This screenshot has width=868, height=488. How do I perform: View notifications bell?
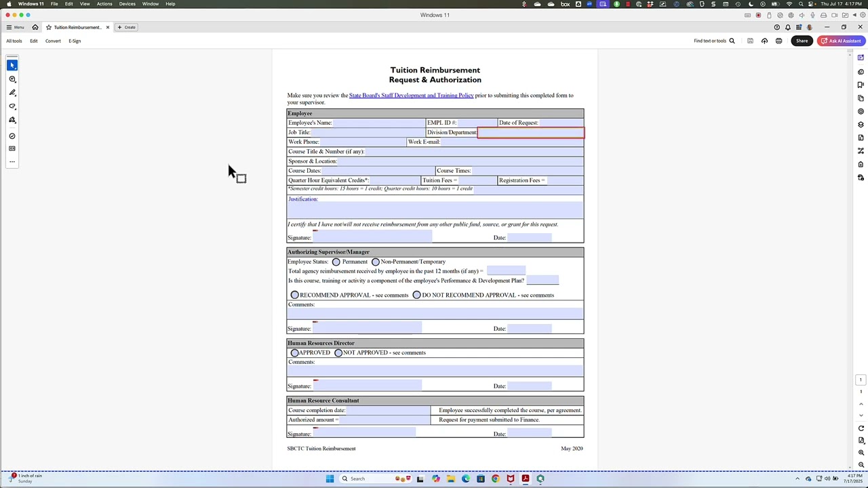788,27
